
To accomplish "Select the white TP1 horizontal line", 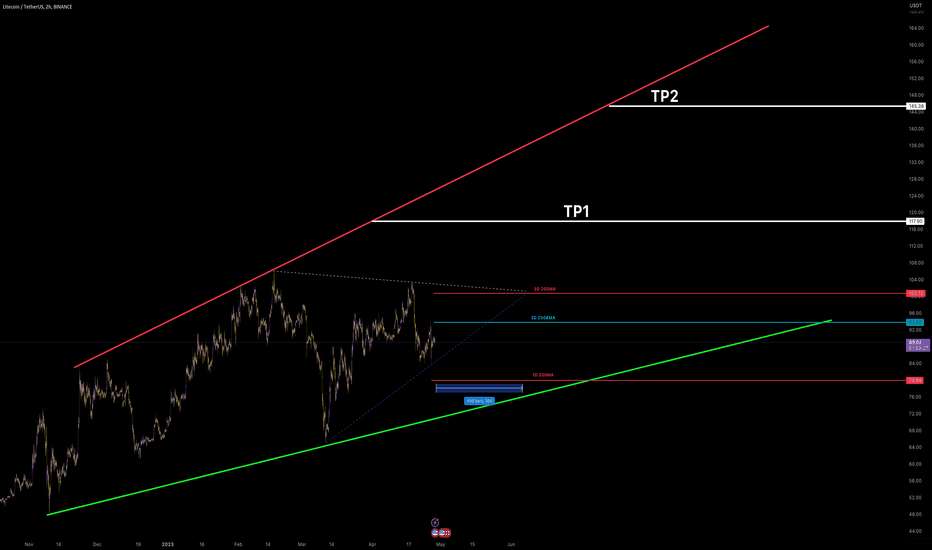I will (639, 221).
